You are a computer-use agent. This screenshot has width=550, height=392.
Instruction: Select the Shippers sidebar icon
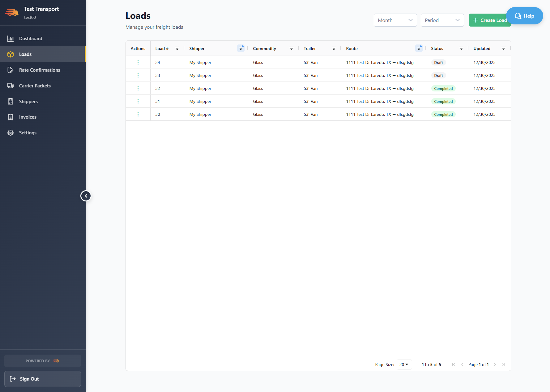click(x=11, y=101)
